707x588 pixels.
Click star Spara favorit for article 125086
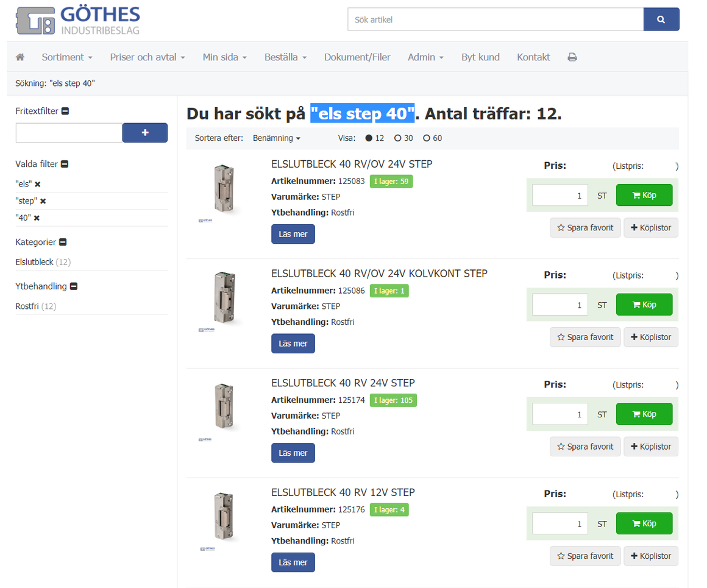point(585,338)
